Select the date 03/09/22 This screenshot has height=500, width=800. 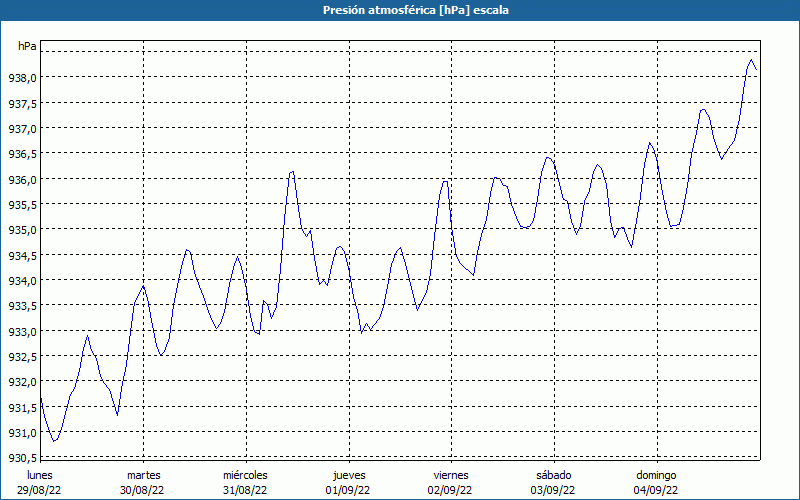click(553, 490)
